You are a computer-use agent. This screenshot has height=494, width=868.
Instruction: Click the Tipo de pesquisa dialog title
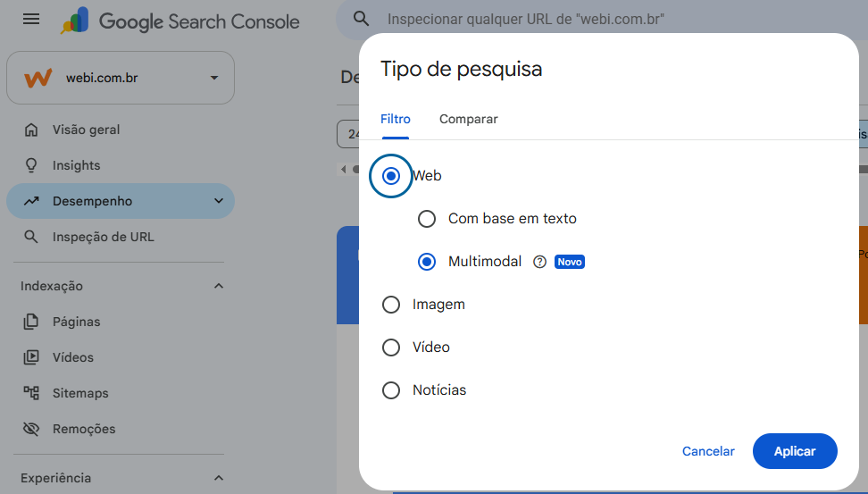pos(461,69)
